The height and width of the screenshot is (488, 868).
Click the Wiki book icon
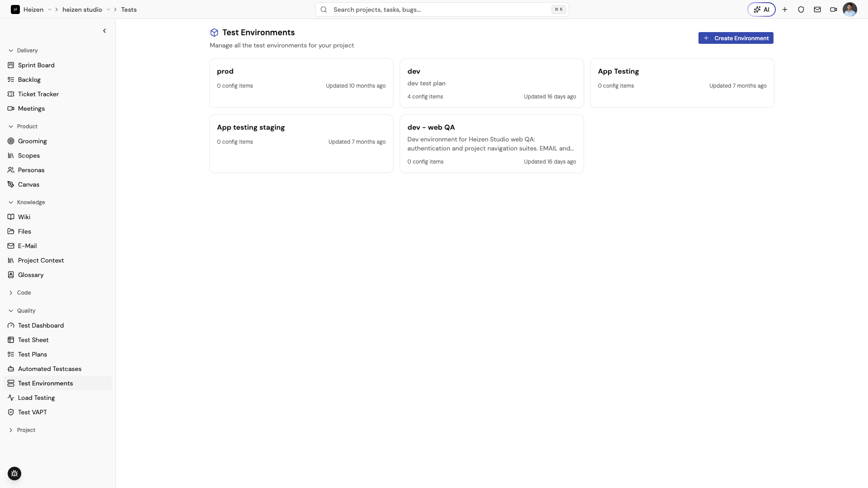[11, 217]
